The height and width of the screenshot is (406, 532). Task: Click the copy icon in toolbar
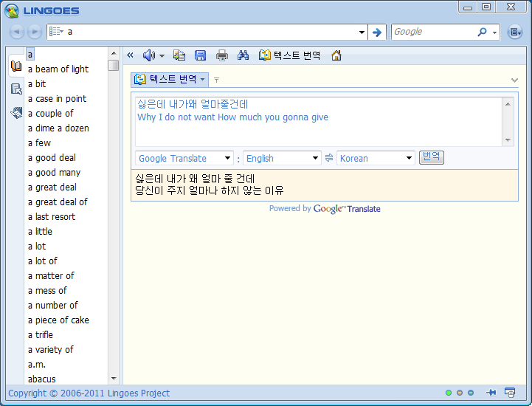click(x=179, y=55)
